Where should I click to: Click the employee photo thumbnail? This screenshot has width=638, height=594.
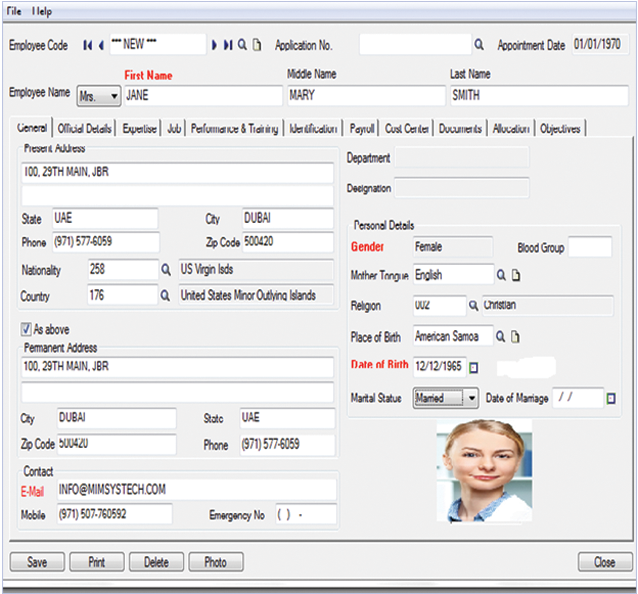484,468
